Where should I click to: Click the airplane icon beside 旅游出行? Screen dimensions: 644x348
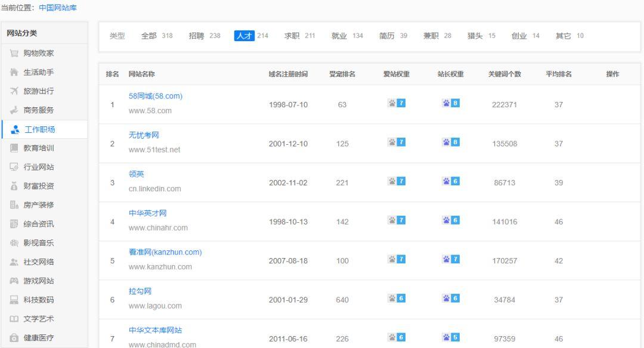(14, 91)
